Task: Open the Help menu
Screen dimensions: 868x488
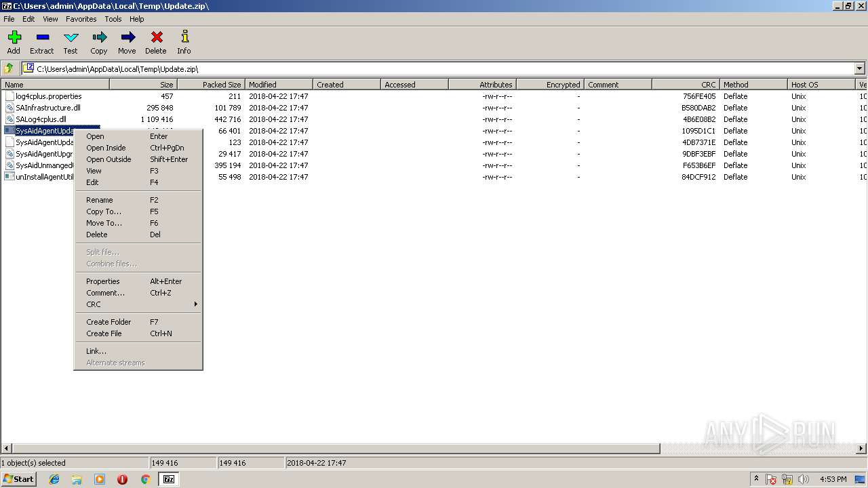Action: pyautogui.click(x=137, y=19)
